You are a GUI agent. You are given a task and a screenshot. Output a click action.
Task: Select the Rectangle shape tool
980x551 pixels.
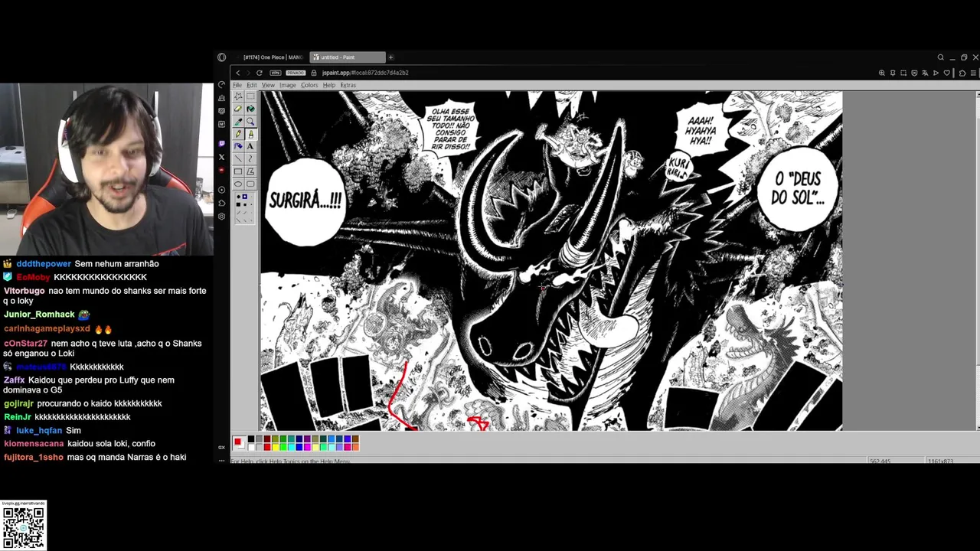238,171
